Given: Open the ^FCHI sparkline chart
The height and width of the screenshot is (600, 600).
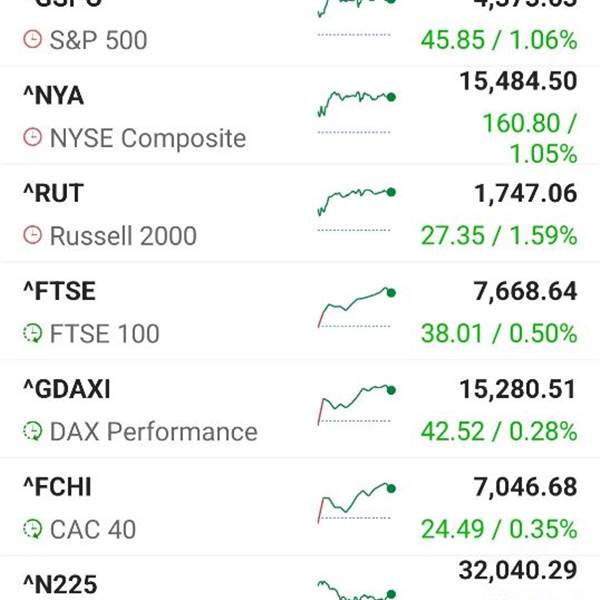Looking at the screenshot, I should coord(356,503).
